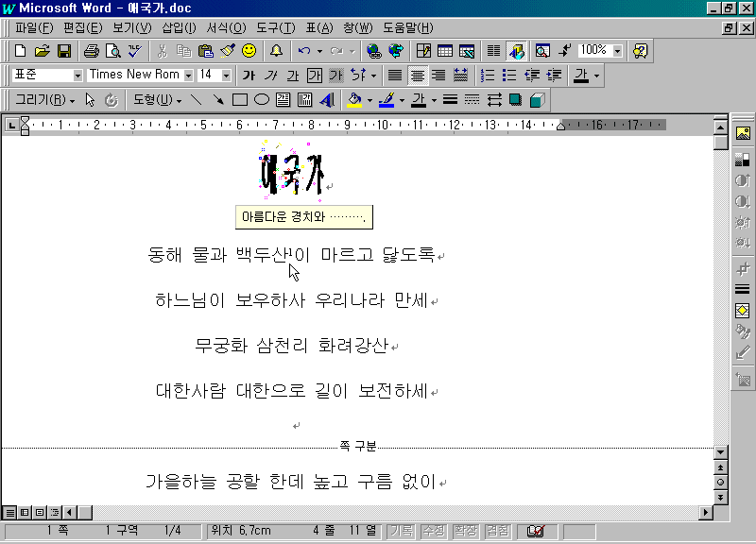Select the Line drawing tool
Viewport: 756px width, 544px height.
click(197, 100)
